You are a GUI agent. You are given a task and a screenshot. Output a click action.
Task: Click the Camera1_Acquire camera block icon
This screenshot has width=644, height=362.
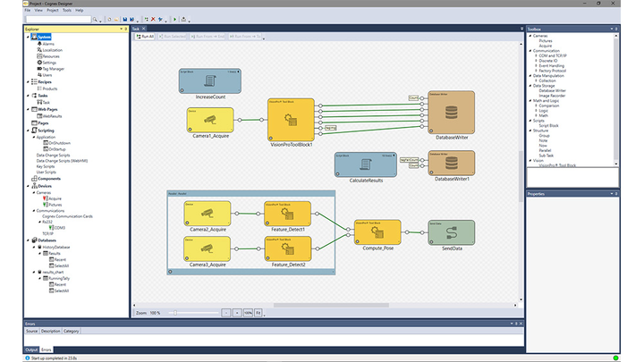[211, 120]
